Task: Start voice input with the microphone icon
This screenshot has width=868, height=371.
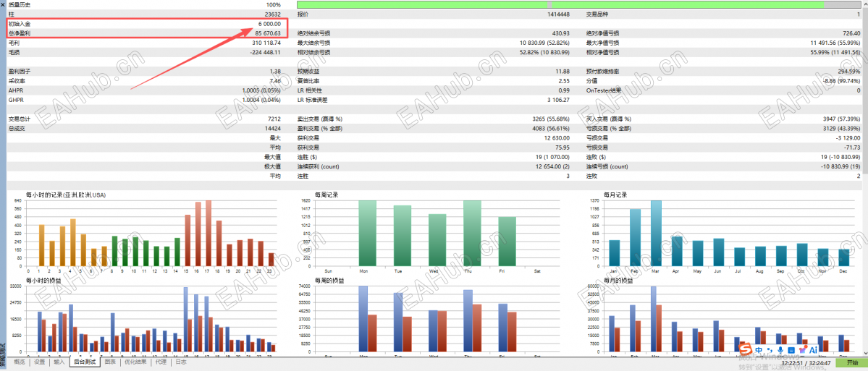Action: 780,350
